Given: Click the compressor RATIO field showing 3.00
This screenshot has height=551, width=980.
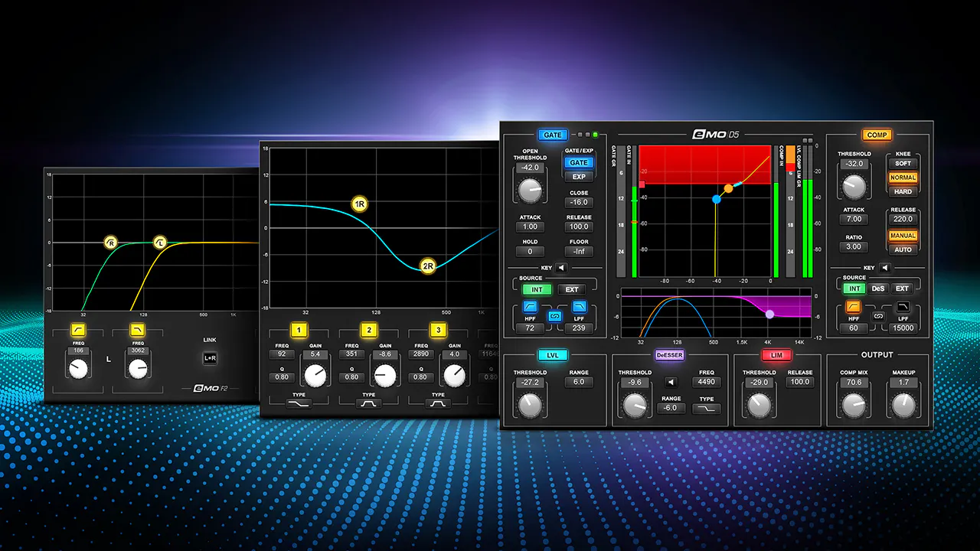Looking at the screenshot, I should [854, 247].
